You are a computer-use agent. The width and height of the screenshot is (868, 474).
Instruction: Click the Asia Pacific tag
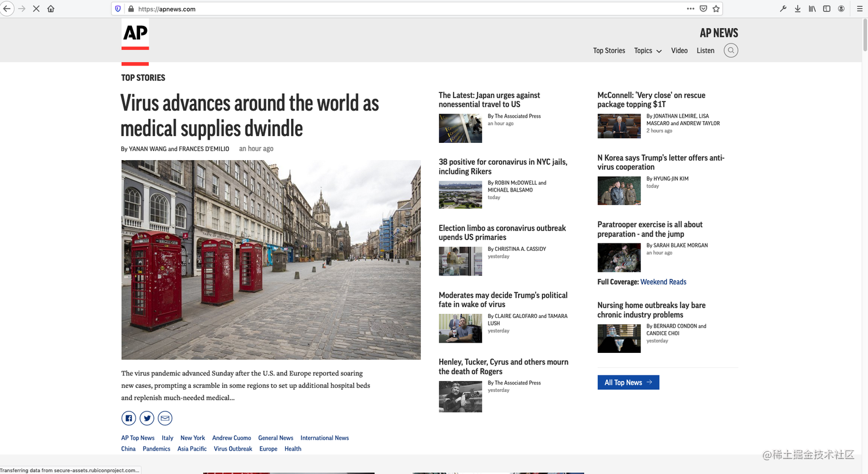coord(192,449)
